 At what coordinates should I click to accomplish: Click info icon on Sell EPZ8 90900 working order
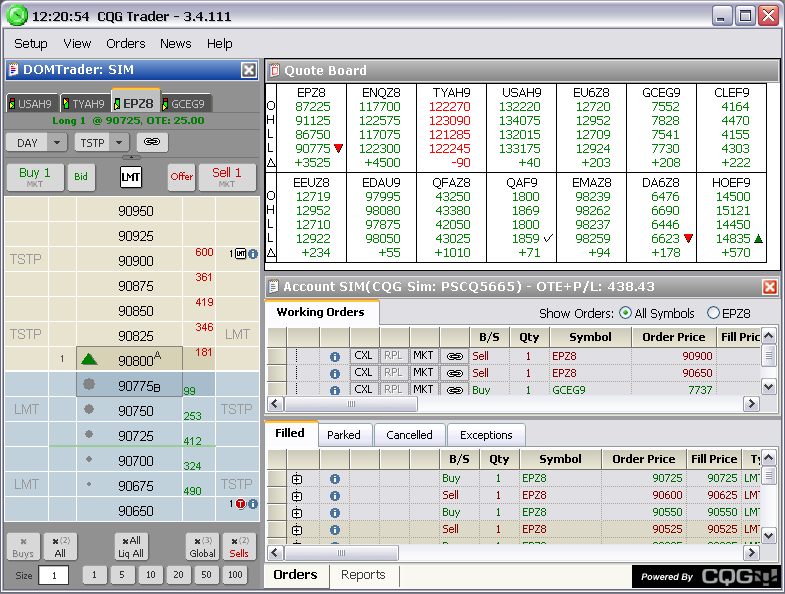coord(335,357)
